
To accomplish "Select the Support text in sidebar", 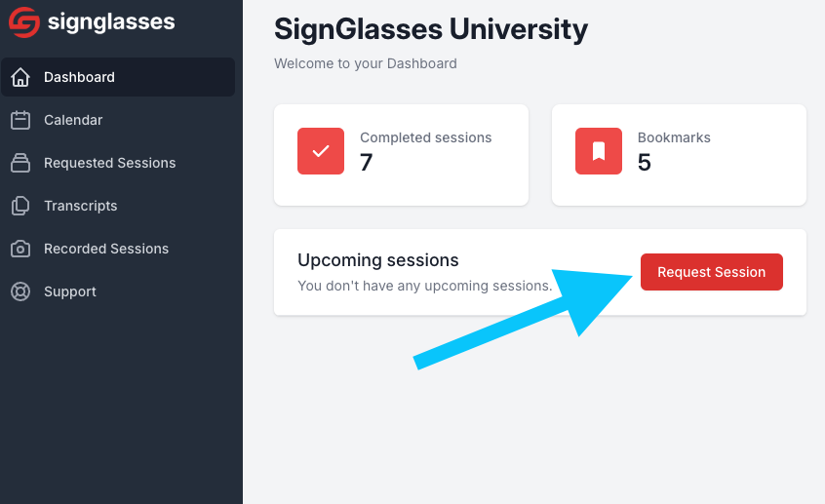I will pyautogui.click(x=70, y=291).
